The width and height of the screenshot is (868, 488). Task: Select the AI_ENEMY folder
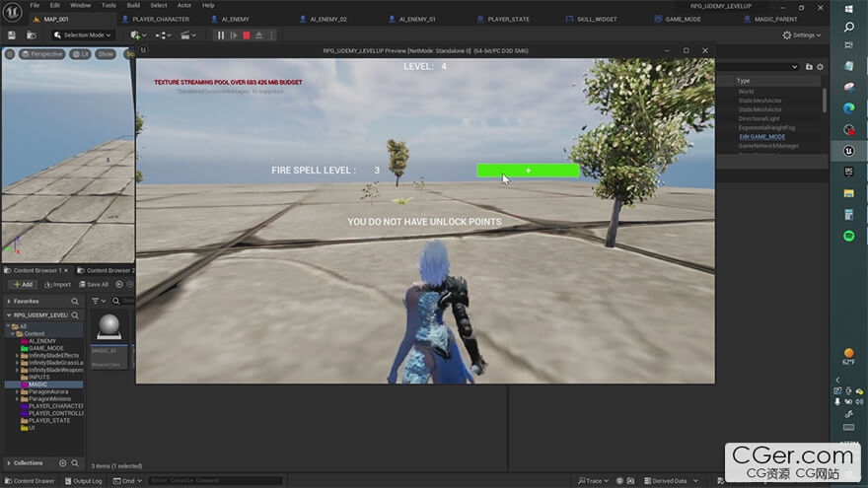coord(42,341)
